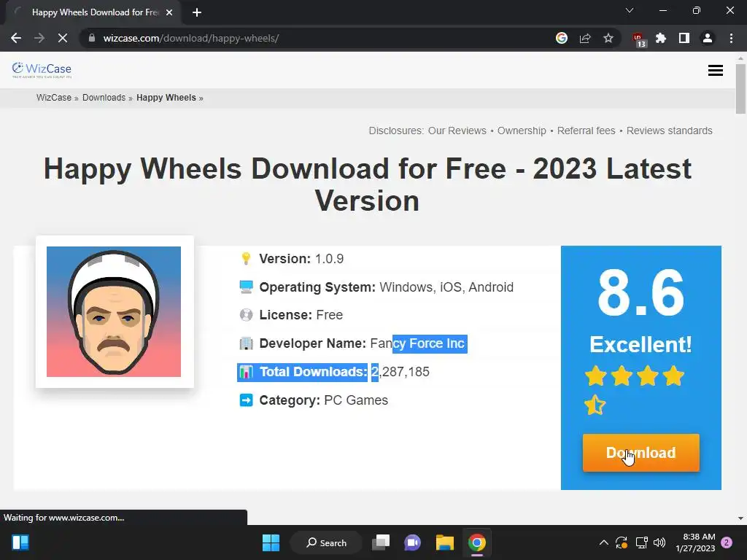Click the forward navigation arrow
This screenshot has height=560, width=747.
point(39,38)
